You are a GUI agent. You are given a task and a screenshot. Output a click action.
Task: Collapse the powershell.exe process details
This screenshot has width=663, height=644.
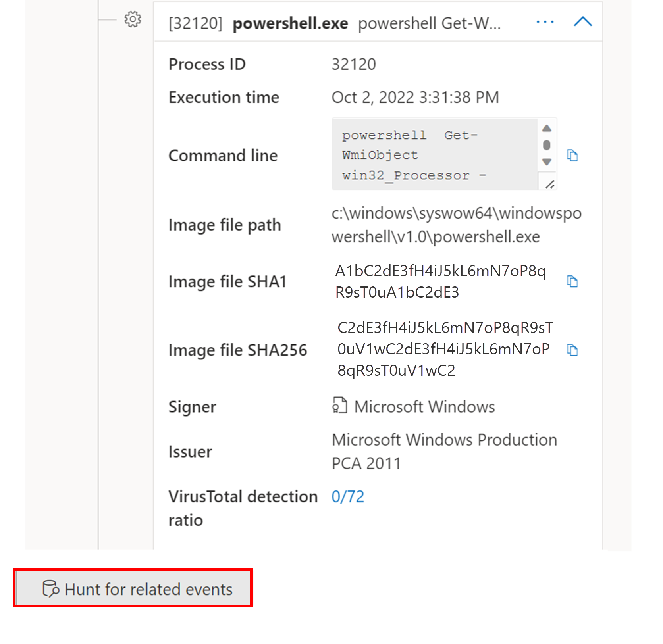pyautogui.click(x=583, y=21)
